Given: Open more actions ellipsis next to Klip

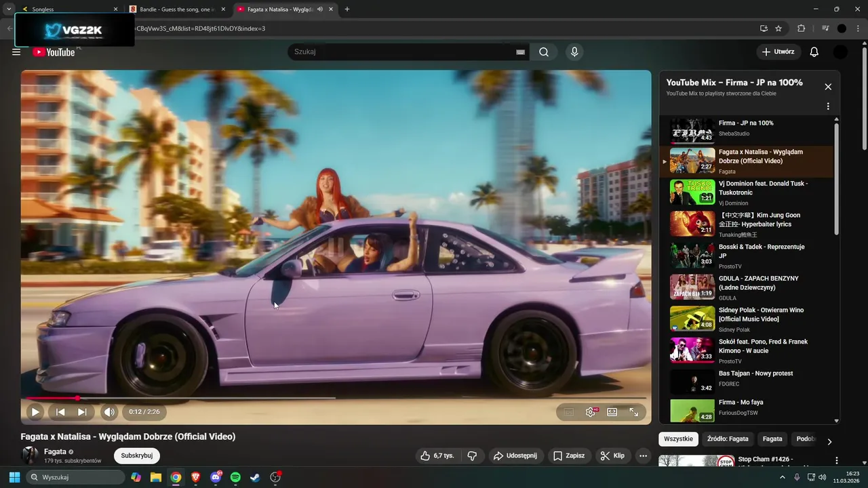Looking at the screenshot, I should pyautogui.click(x=643, y=456).
